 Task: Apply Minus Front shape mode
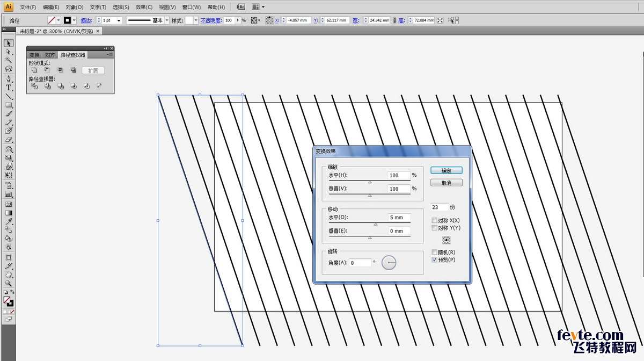47,70
